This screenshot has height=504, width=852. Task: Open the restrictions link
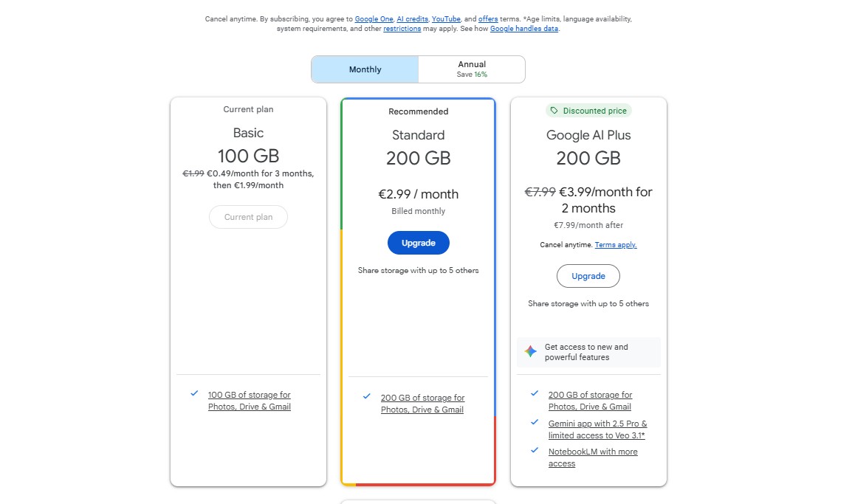click(x=402, y=29)
